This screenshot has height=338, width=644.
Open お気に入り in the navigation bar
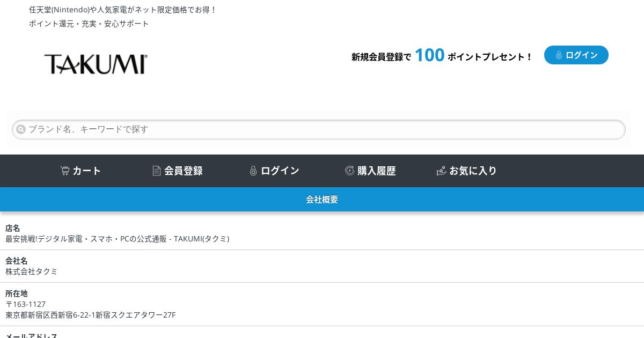coord(473,171)
